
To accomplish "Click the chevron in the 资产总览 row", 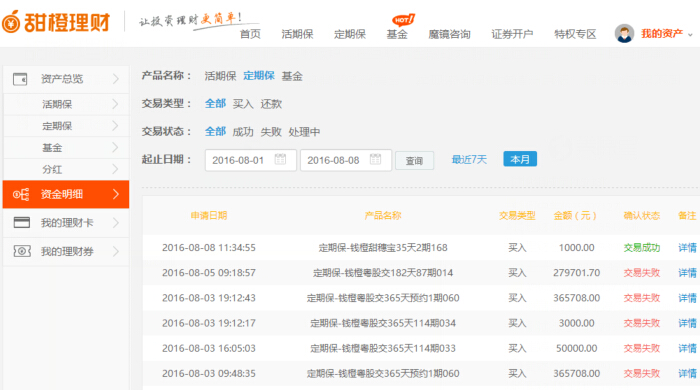I will 116,79.
